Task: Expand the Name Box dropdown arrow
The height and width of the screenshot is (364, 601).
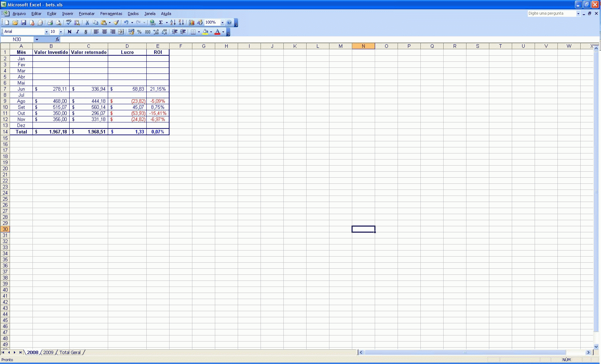Action: point(37,39)
